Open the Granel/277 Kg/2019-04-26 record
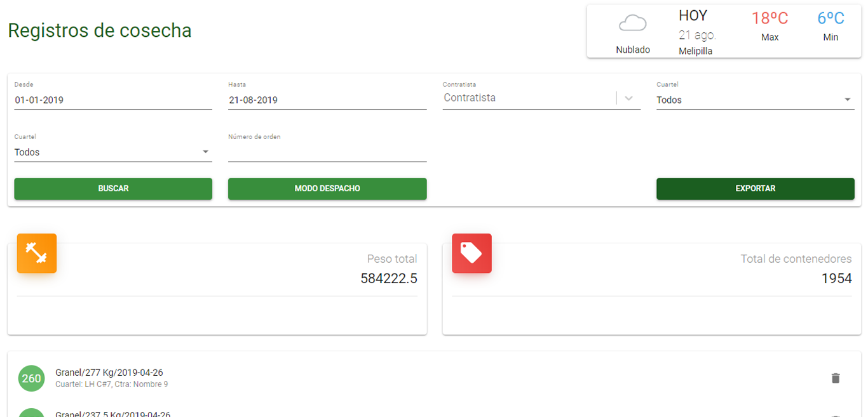This screenshot has width=868, height=417. (109, 373)
